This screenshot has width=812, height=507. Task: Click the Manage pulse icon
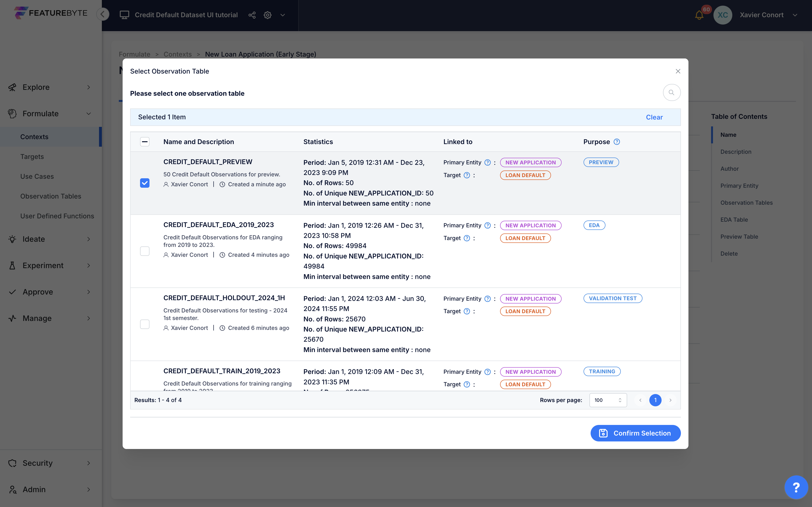point(12,319)
